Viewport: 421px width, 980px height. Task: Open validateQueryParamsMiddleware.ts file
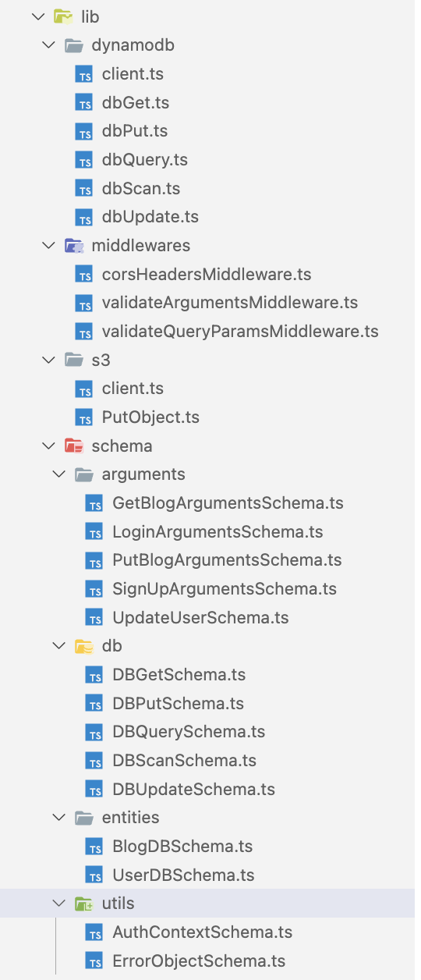point(240,332)
